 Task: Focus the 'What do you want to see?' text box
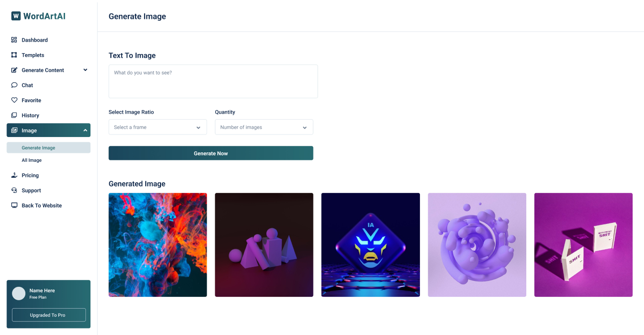[213, 81]
